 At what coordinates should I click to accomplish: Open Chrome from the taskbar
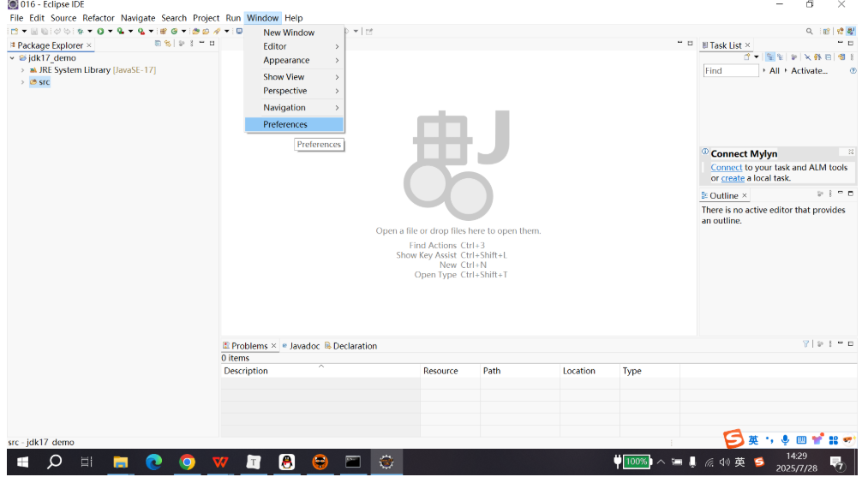point(187,462)
